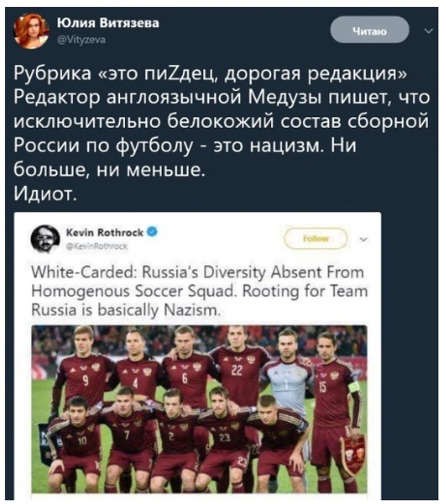Click the White-Carded quoted tweet text

(x=199, y=291)
